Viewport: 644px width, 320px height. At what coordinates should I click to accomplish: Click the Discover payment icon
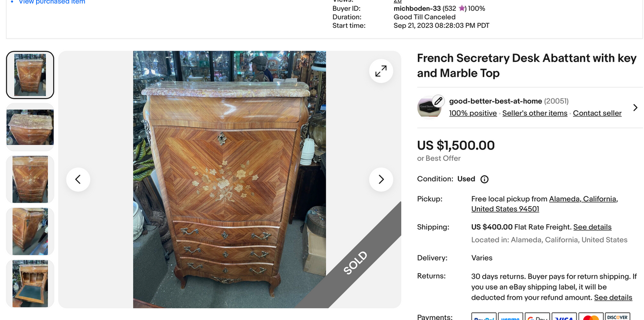pos(617,317)
